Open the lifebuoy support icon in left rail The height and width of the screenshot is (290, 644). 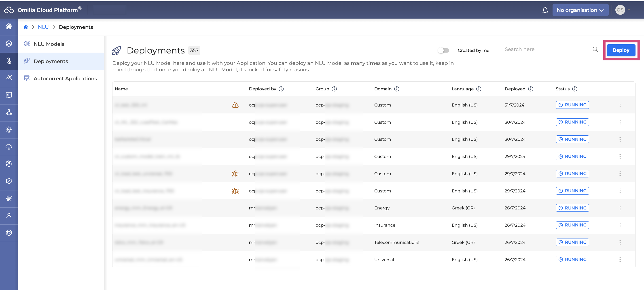(x=9, y=233)
